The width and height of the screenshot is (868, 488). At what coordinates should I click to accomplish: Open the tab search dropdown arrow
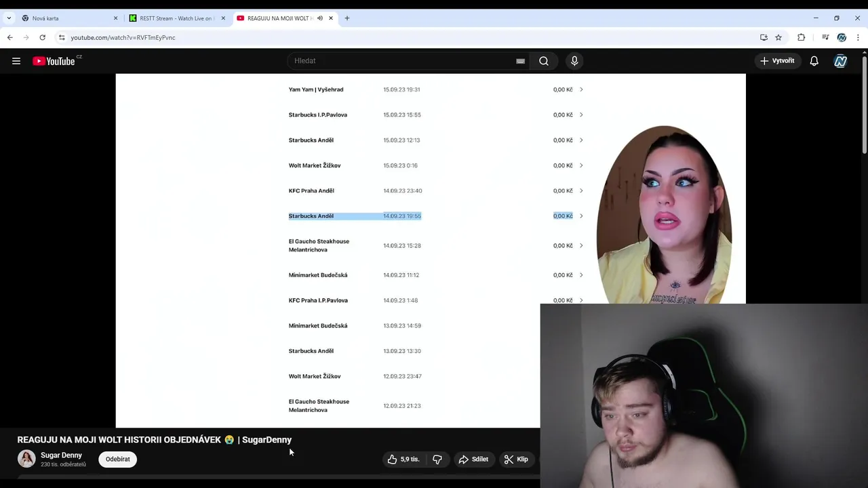tap(9, 18)
